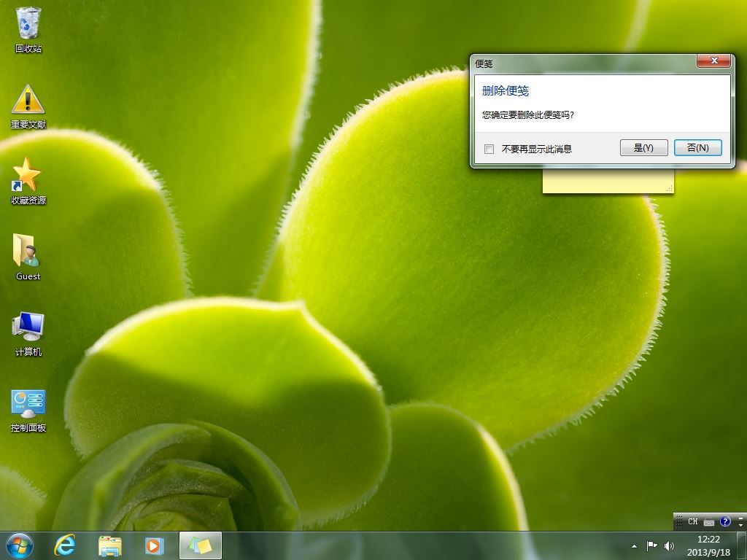
Task: Click the yellow sticky note body
Action: [x=608, y=181]
